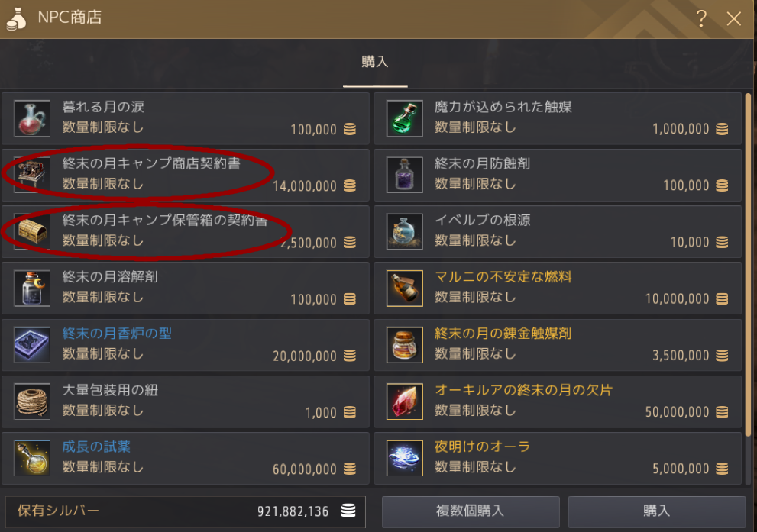Click the 終末の月の錬金触媒剤 item name
This screenshot has width=757, height=532.
[503, 334]
